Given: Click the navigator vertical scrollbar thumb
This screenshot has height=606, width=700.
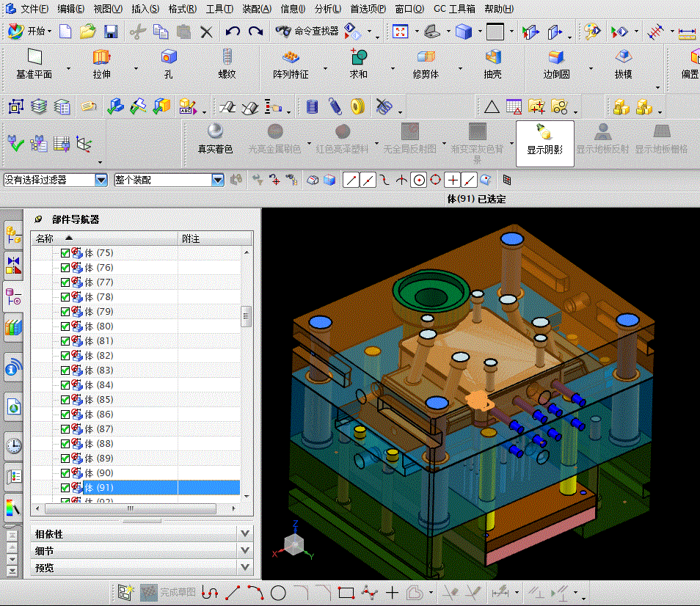Looking at the screenshot, I should [x=246, y=316].
